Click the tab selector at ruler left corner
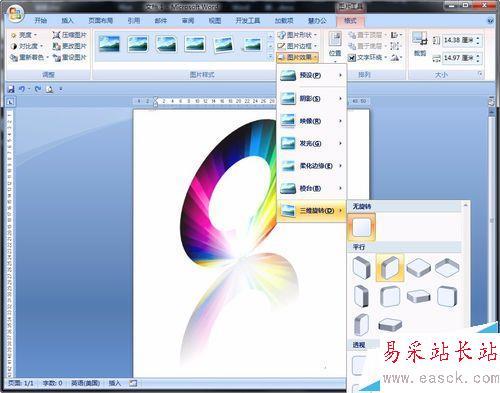 pyautogui.click(x=10, y=102)
